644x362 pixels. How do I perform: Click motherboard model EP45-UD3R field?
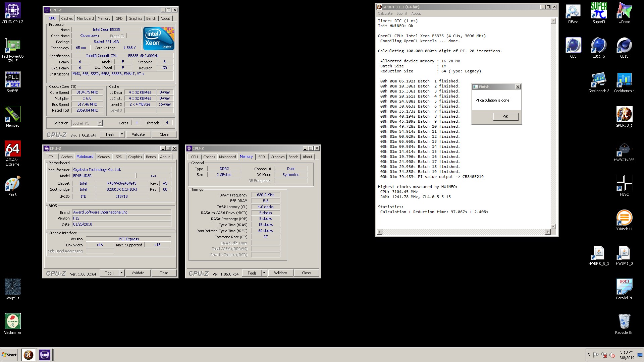point(104,176)
